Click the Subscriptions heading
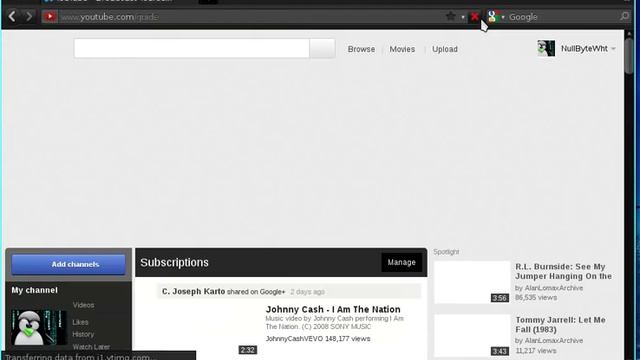 pyautogui.click(x=174, y=262)
